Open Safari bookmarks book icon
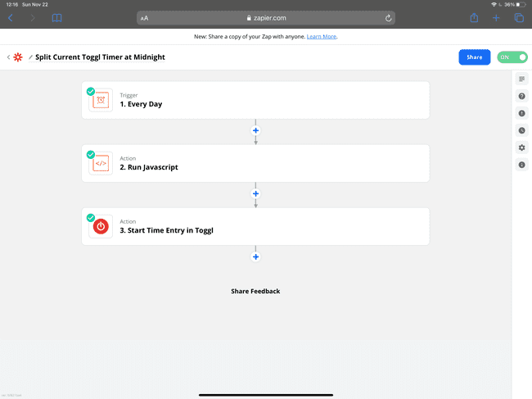The height and width of the screenshot is (399, 532). [56, 18]
